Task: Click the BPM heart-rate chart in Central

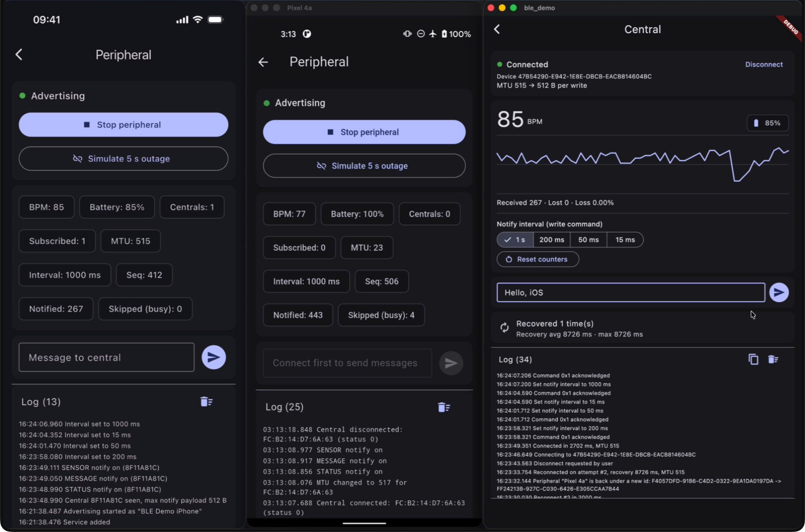Action: point(642,165)
